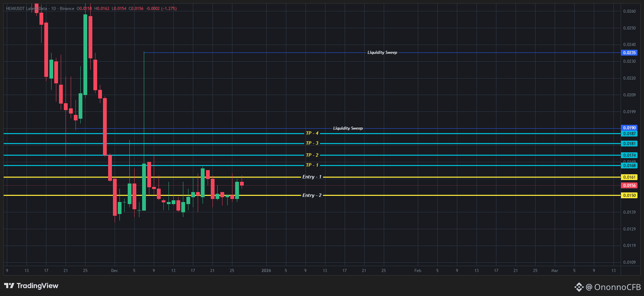This screenshot has height=296, width=644.
Task: Click the 0.0109 price axis label
Action: click(629, 262)
